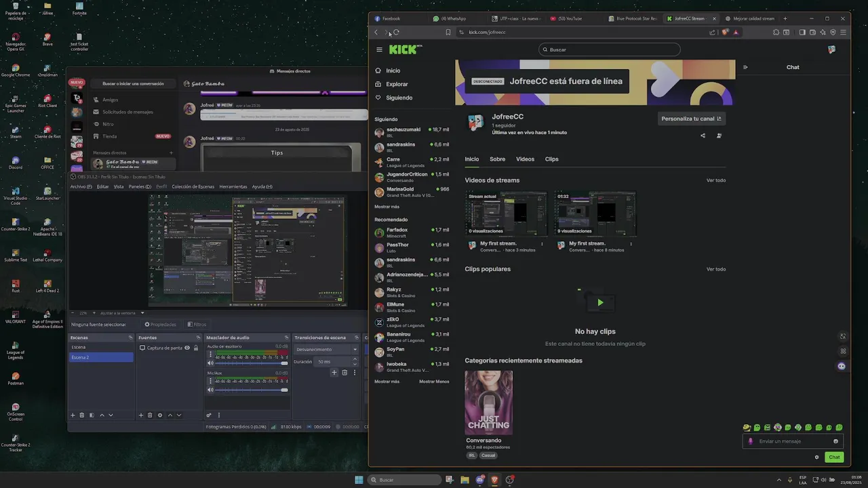The width and height of the screenshot is (868, 488).
Task: Toggle Brave sidebar panel icon
Action: pyautogui.click(x=802, y=32)
